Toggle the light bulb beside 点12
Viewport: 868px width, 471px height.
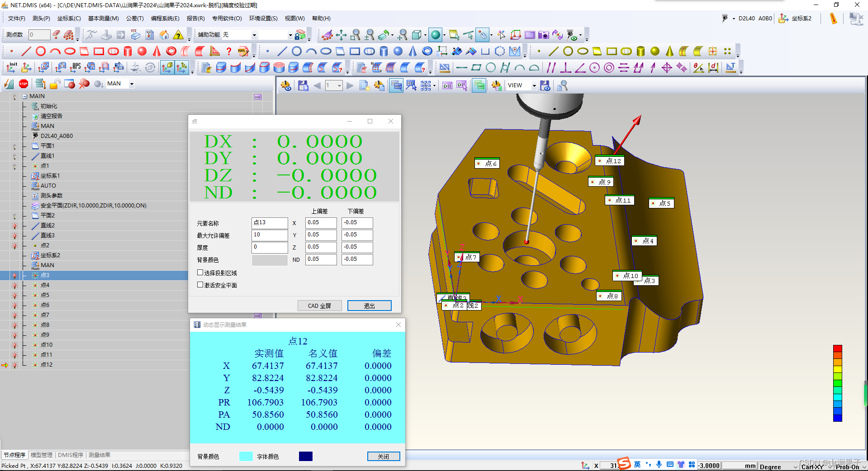coord(14,365)
